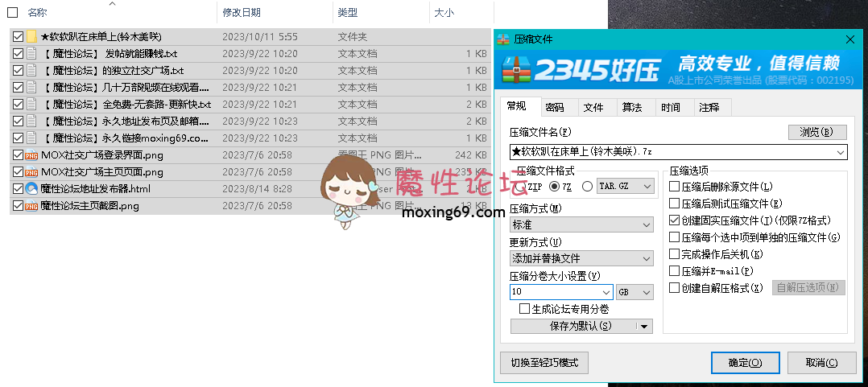Uncheck checkbox for 魔性论坛地址发布器.html
The width and height of the screenshot is (868, 387).
point(18,189)
